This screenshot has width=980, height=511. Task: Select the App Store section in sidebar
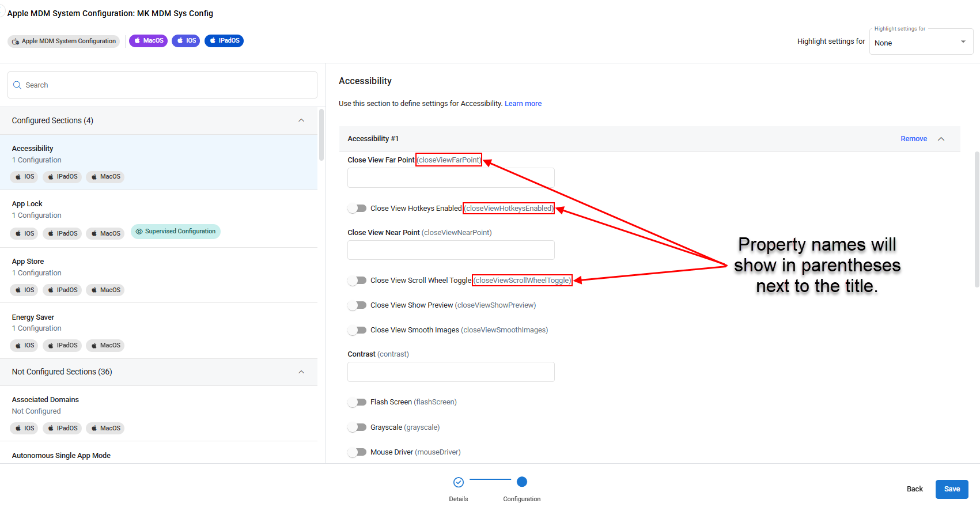pyautogui.click(x=158, y=275)
